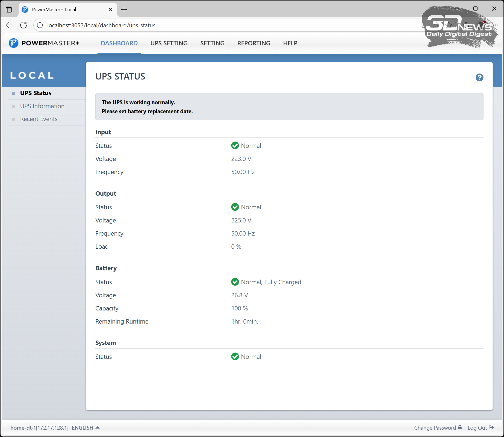Click the Change Password link

pyautogui.click(x=437, y=428)
